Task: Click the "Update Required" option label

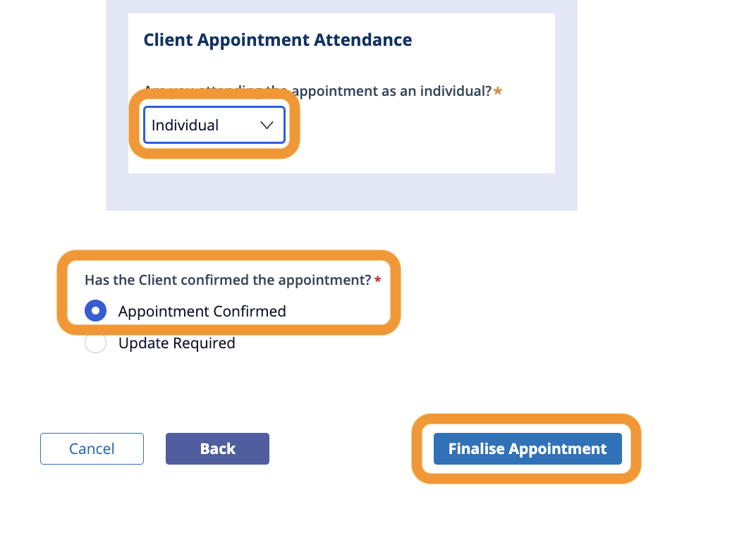Action: (x=176, y=343)
